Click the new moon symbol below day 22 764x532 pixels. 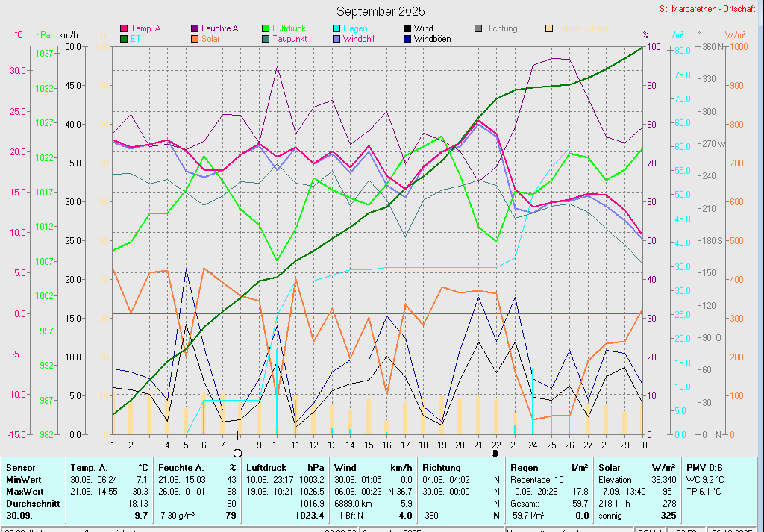(x=495, y=452)
